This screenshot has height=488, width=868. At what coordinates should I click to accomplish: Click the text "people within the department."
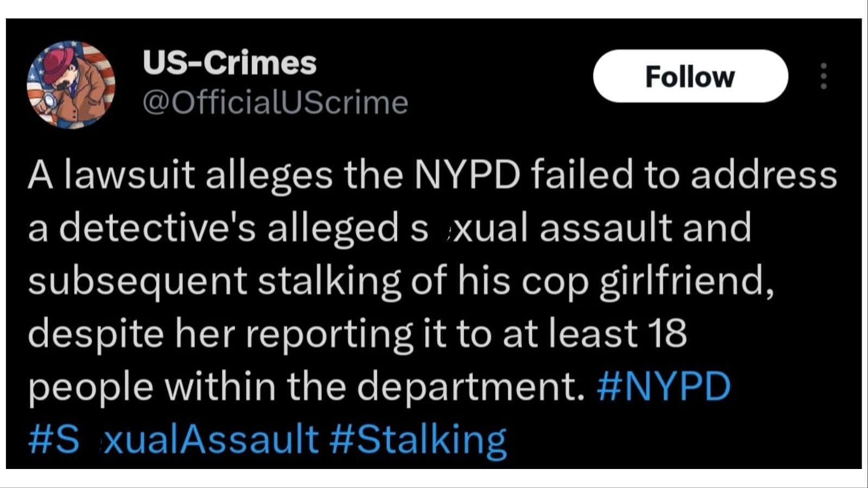(x=307, y=386)
